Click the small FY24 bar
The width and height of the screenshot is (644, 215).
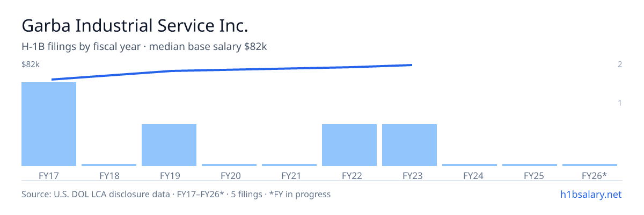click(x=470, y=165)
